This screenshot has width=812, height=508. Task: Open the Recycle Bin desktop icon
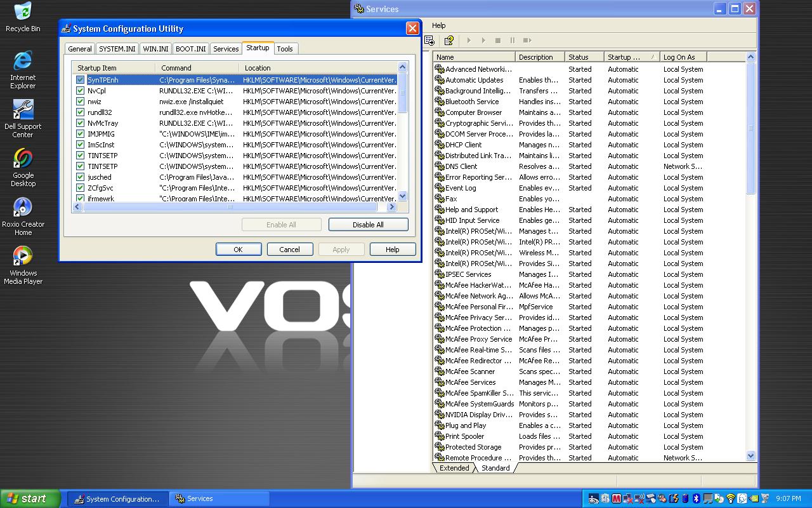[23, 17]
